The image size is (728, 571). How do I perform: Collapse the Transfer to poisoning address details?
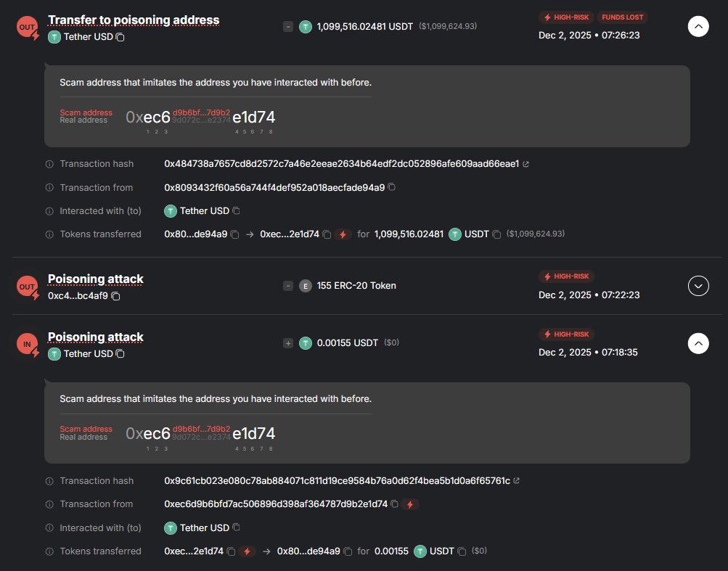(x=698, y=25)
